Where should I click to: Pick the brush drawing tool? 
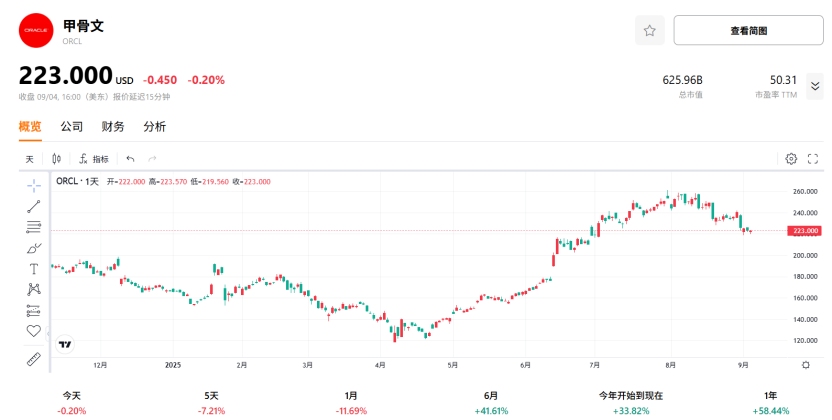[x=33, y=247]
